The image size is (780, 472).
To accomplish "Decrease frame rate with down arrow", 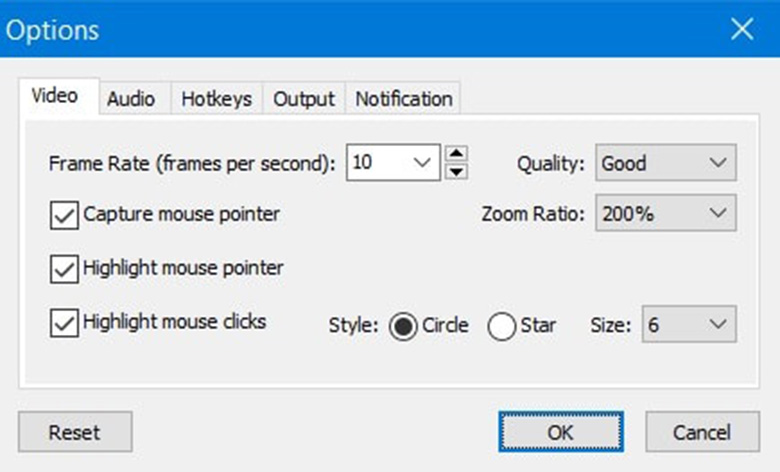I will pos(456,171).
